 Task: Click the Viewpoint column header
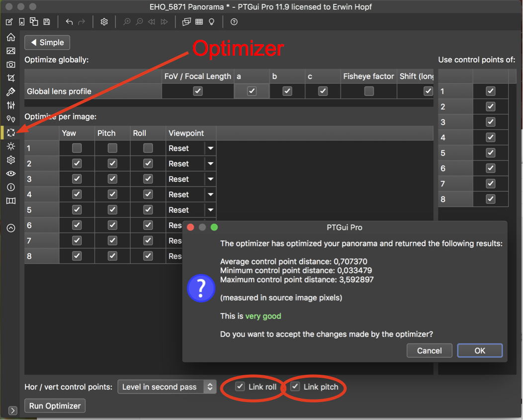coord(191,133)
